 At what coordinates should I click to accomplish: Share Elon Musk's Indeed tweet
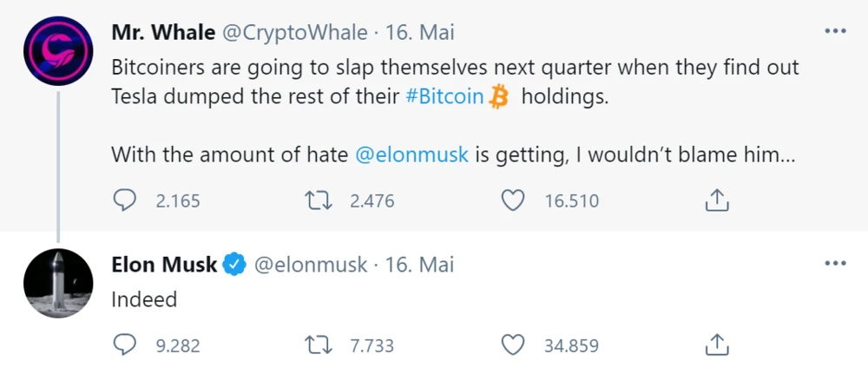[716, 345]
